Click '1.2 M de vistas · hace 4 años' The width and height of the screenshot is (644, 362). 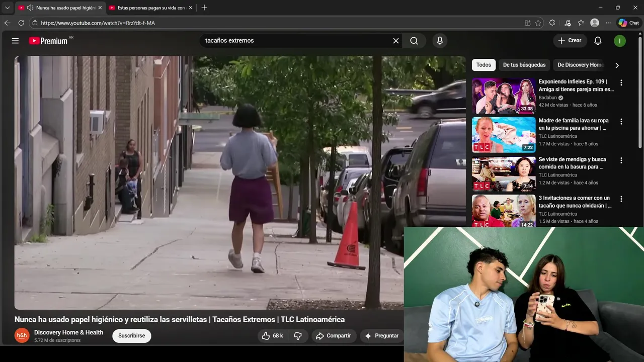[569, 183]
